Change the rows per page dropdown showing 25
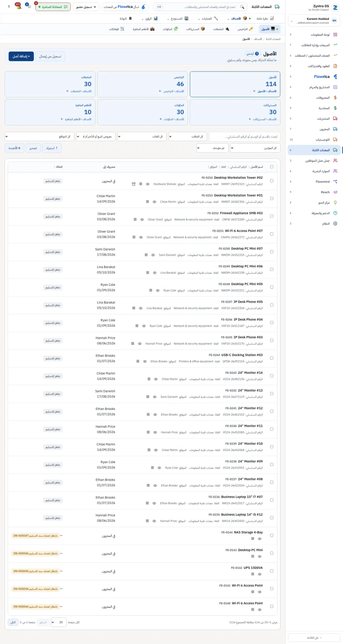Image resolution: width=343 pixels, height=644 pixels. tap(59, 622)
